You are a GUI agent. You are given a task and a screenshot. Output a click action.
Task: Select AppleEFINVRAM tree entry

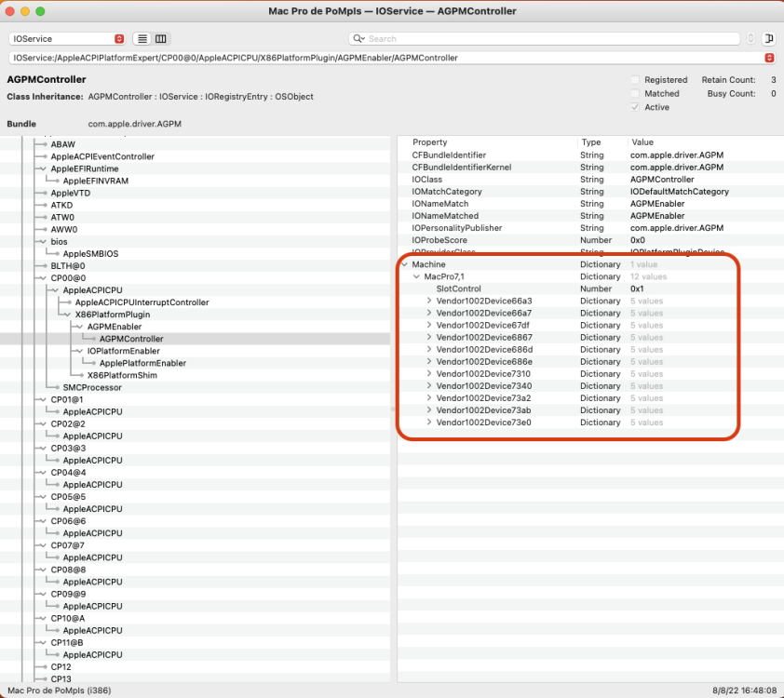[96, 181]
